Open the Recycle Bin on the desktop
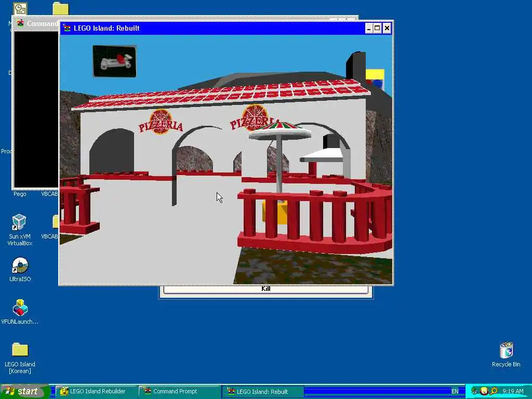Screen dimensions: 532x399 click(x=506, y=354)
